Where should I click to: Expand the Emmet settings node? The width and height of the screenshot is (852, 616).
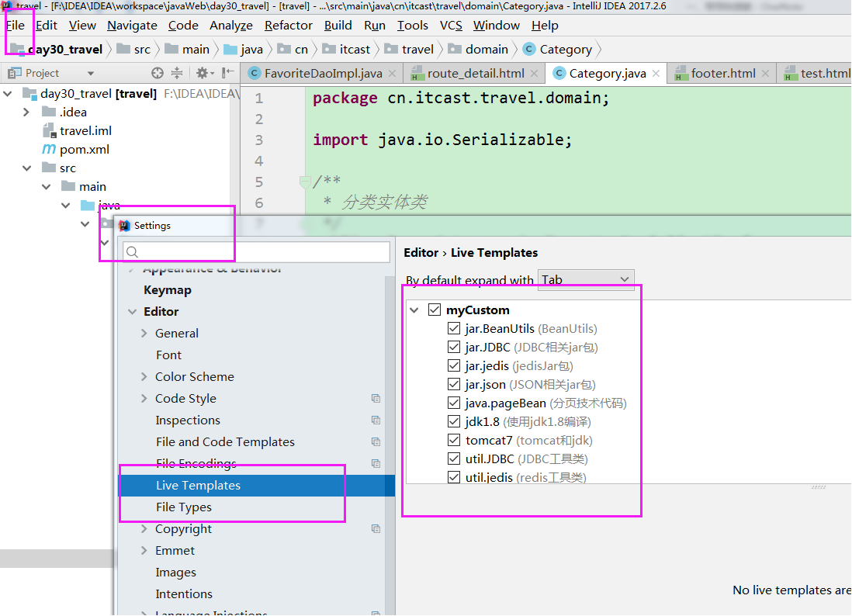144,550
